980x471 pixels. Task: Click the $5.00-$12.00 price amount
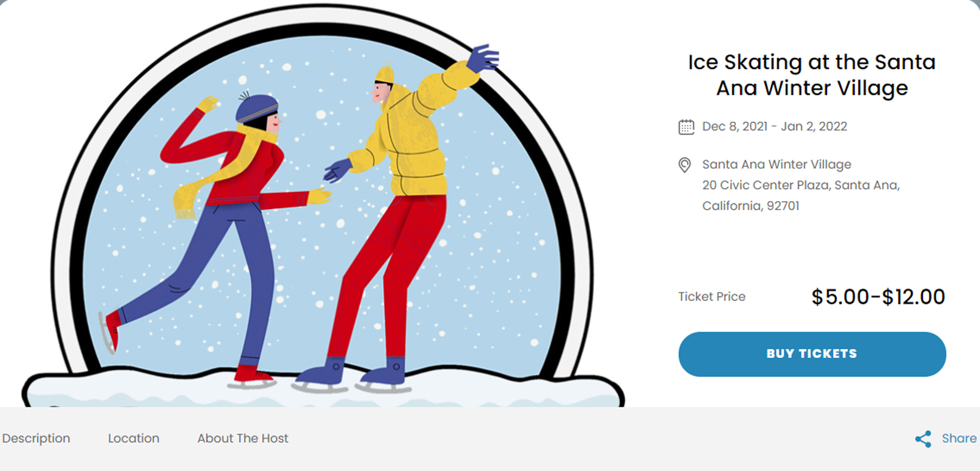point(878,297)
